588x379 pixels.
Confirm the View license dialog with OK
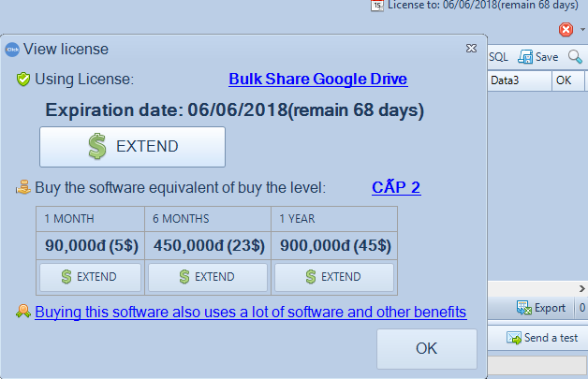427,349
